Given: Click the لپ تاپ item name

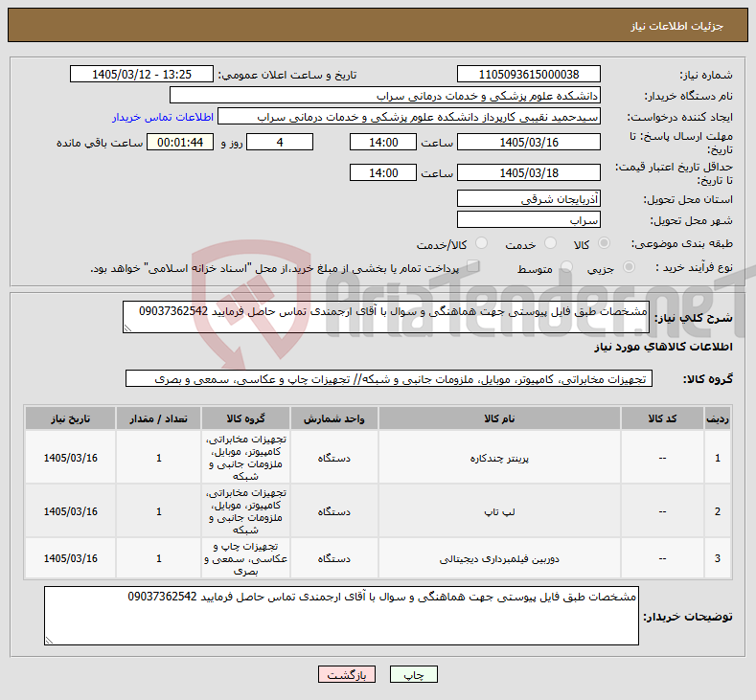Looking at the screenshot, I should point(499,511).
